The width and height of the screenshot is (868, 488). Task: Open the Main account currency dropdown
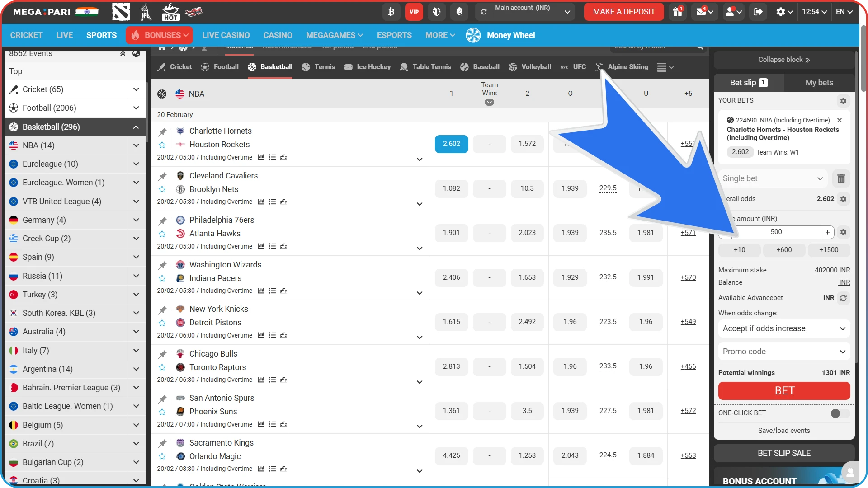(567, 12)
